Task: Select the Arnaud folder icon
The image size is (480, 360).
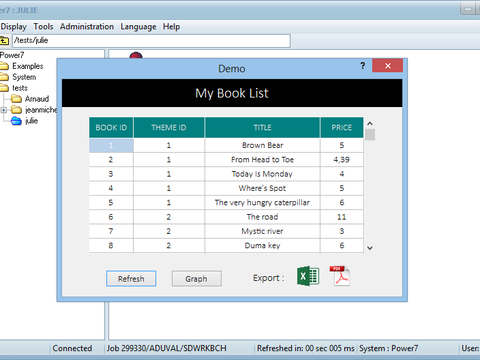Action: click(16, 99)
